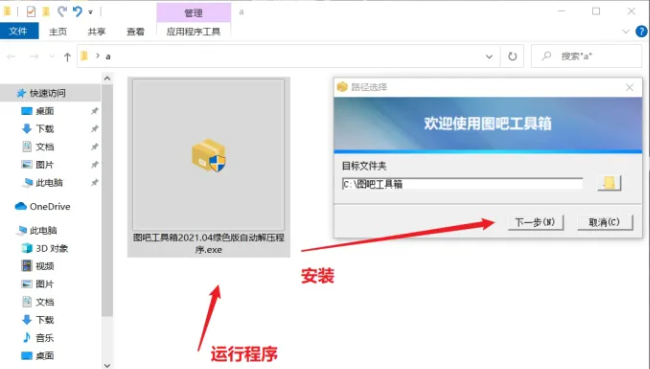
Task: Click the browse folder button in installer
Action: 609,183
